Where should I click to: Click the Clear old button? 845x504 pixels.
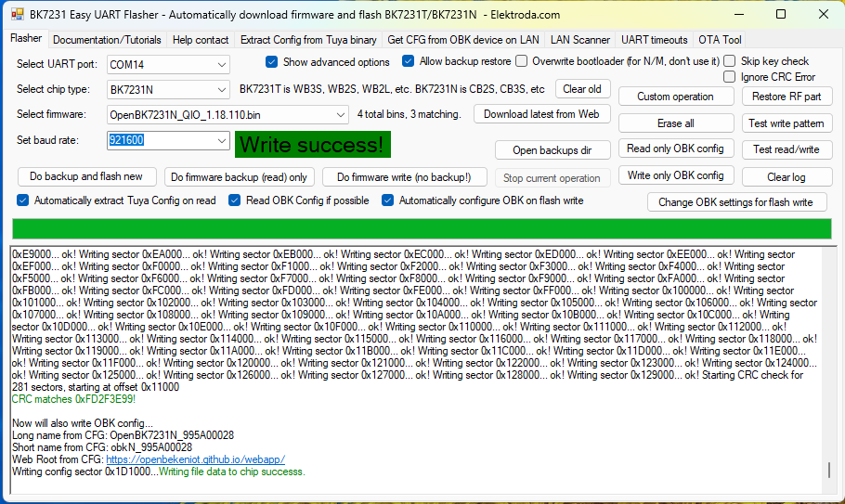(x=582, y=89)
